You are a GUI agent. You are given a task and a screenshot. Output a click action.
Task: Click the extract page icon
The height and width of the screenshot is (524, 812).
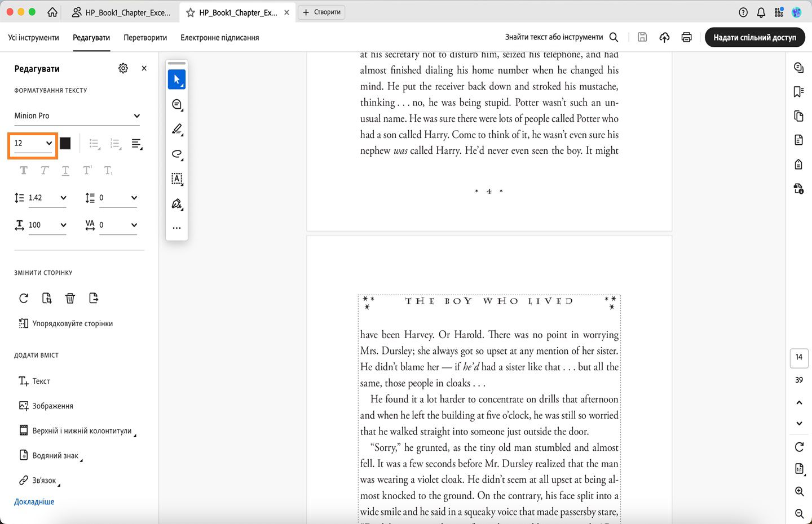tap(47, 298)
